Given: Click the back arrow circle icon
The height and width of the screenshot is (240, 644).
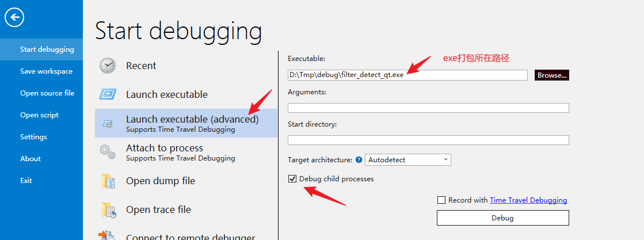Looking at the screenshot, I should [x=14, y=17].
